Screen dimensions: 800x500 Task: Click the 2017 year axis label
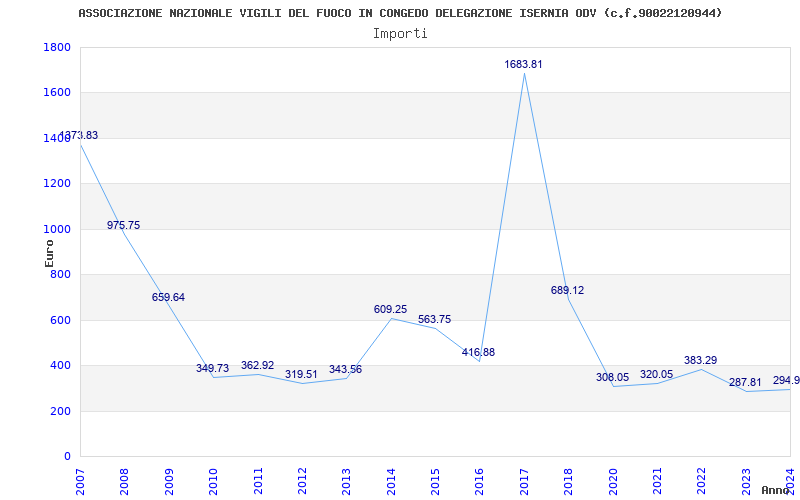[x=524, y=479]
